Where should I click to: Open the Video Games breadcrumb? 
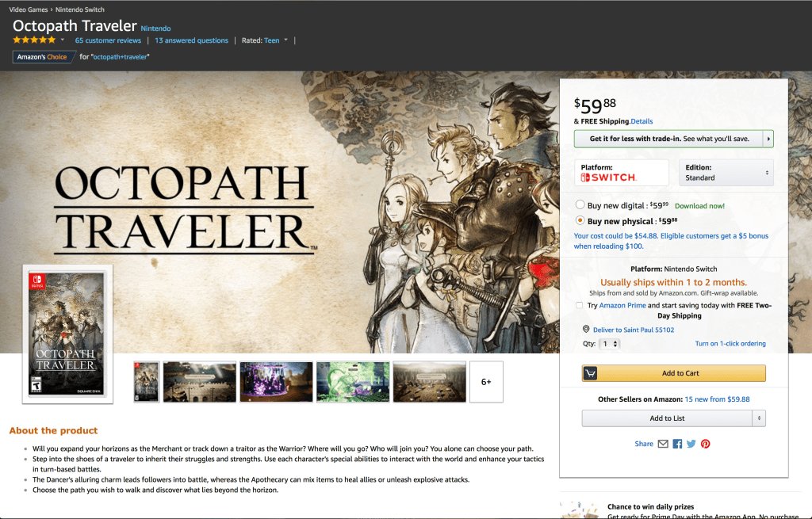point(28,10)
